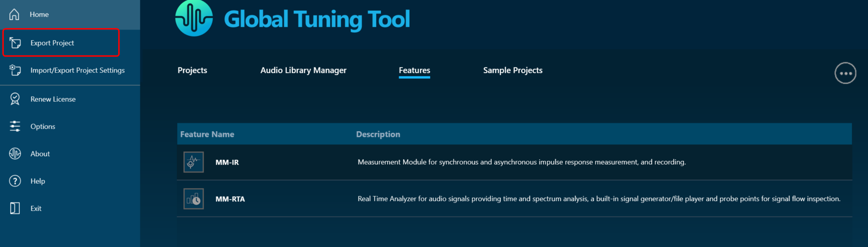Viewport: 868px width, 247px height.
Task: Click the MM-IR Measurement Module description
Action: click(x=522, y=162)
